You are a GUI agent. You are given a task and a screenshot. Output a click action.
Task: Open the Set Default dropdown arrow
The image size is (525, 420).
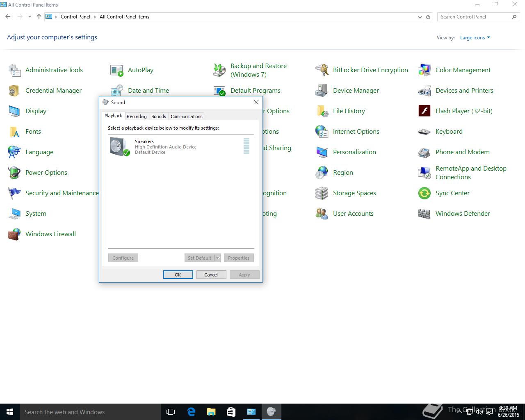click(x=218, y=258)
